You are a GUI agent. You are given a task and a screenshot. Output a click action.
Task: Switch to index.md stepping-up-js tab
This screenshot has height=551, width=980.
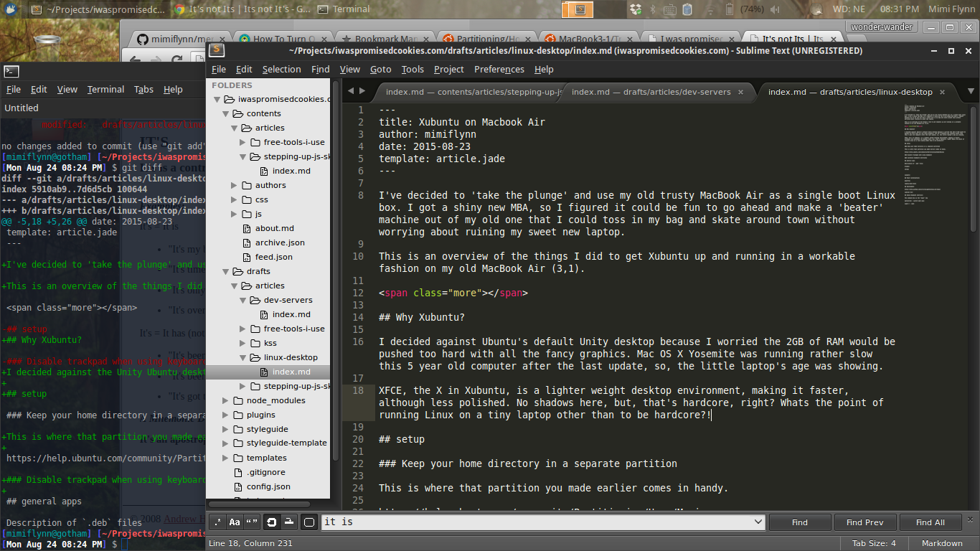pyautogui.click(x=472, y=92)
